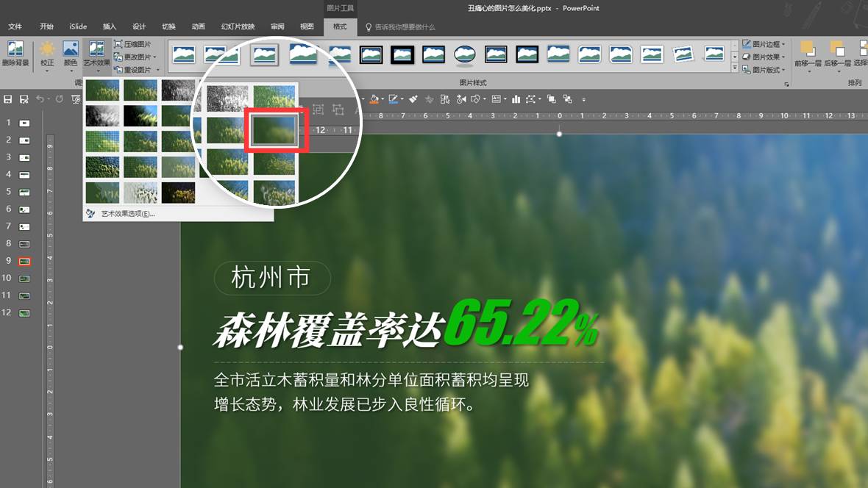Image resolution: width=868 pixels, height=488 pixels.
Task: Click the group objects icon in toolbar
Action: (552, 99)
